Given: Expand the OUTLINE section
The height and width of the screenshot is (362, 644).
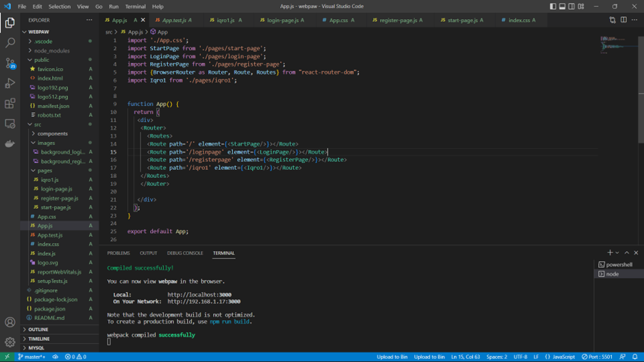Looking at the screenshot, I should tap(60, 330).
